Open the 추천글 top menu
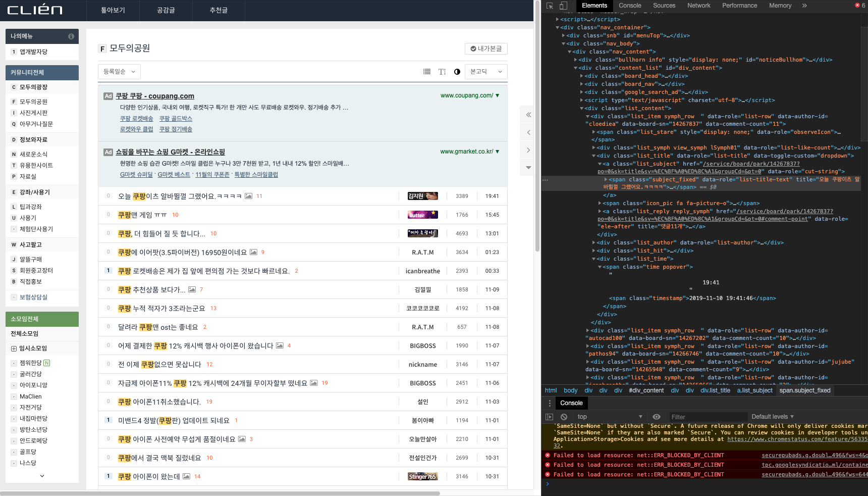This screenshot has height=496, width=868. [x=219, y=10]
